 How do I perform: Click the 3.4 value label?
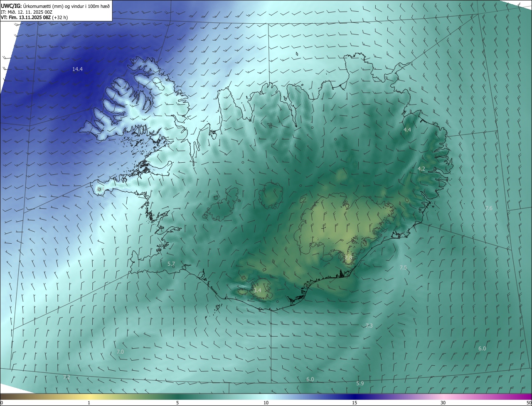click(257, 291)
